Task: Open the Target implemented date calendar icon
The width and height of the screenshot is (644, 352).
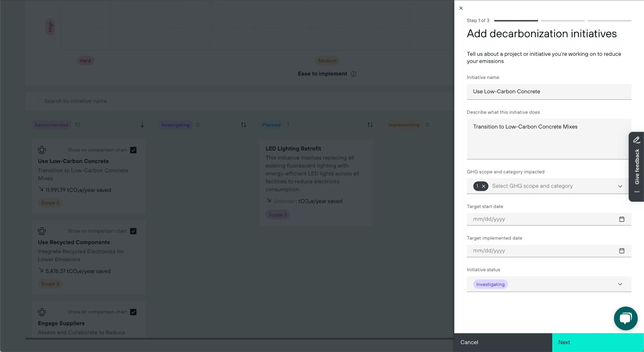Action: tap(621, 251)
